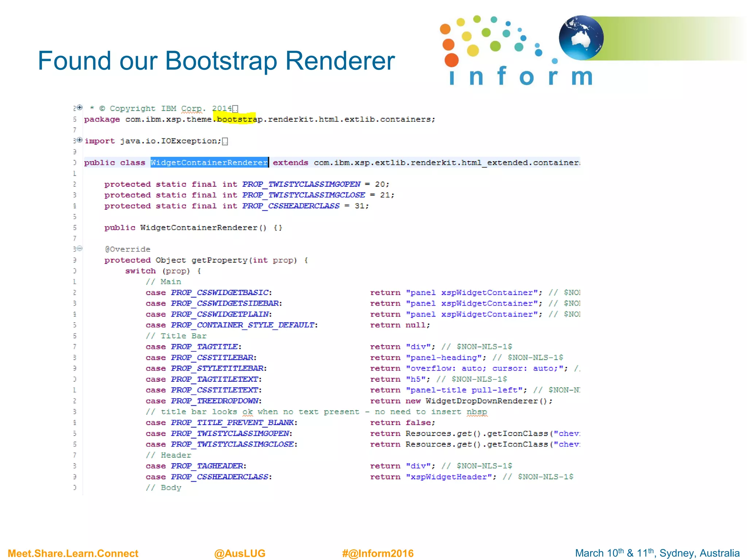Click the // Header comment

tap(169, 455)
